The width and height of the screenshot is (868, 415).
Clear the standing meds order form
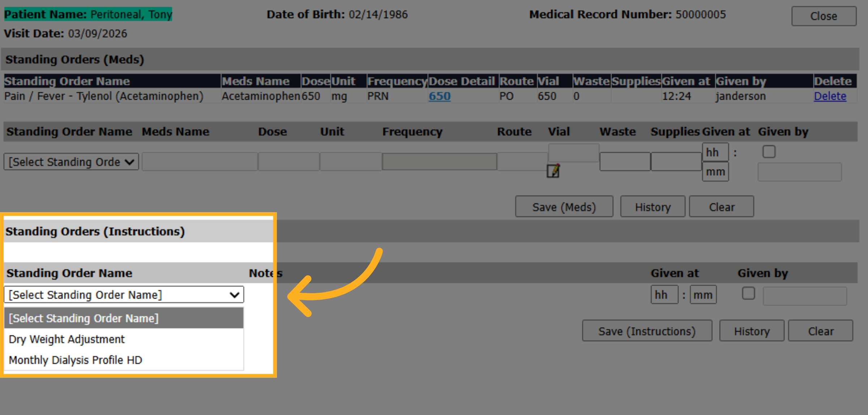point(722,207)
